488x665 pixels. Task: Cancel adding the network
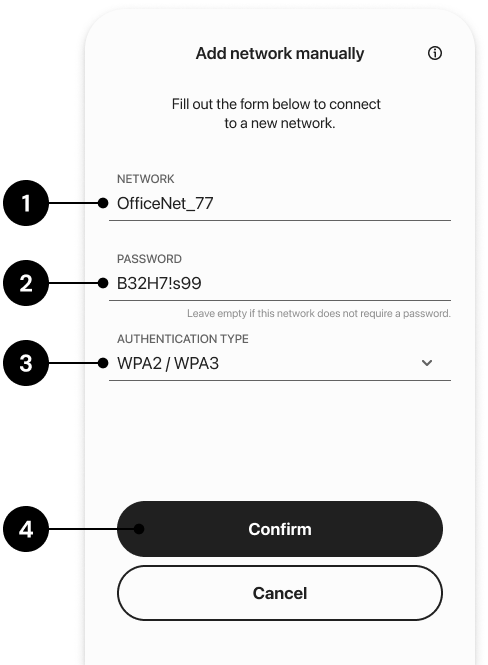(280, 593)
